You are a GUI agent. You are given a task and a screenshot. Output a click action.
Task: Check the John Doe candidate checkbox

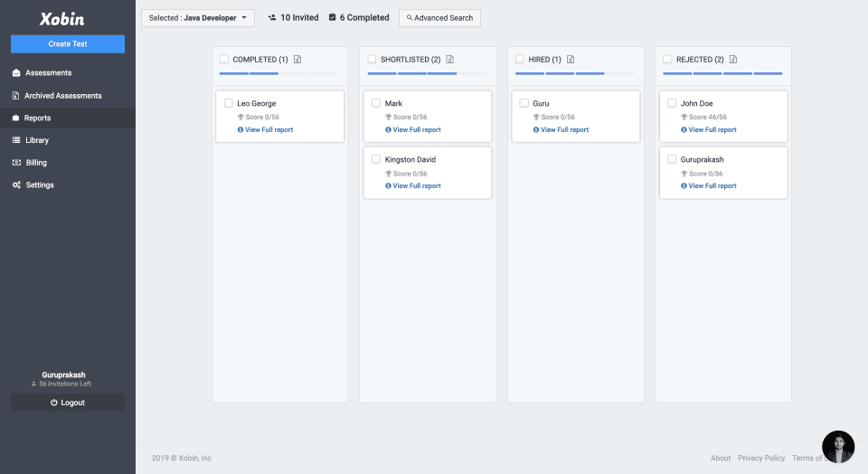pos(672,103)
